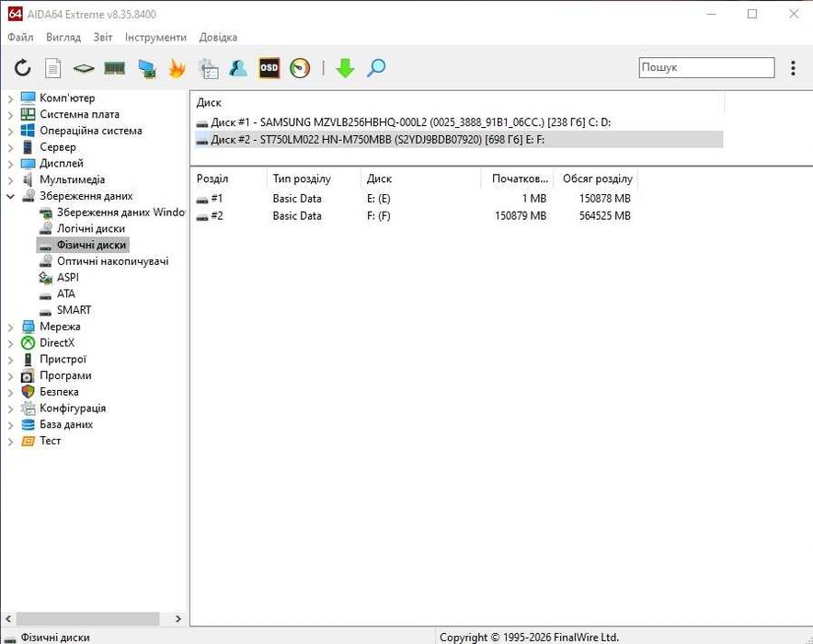Click the AIDA64 app icon in title bar
This screenshot has width=813, height=644.
point(15,14)
